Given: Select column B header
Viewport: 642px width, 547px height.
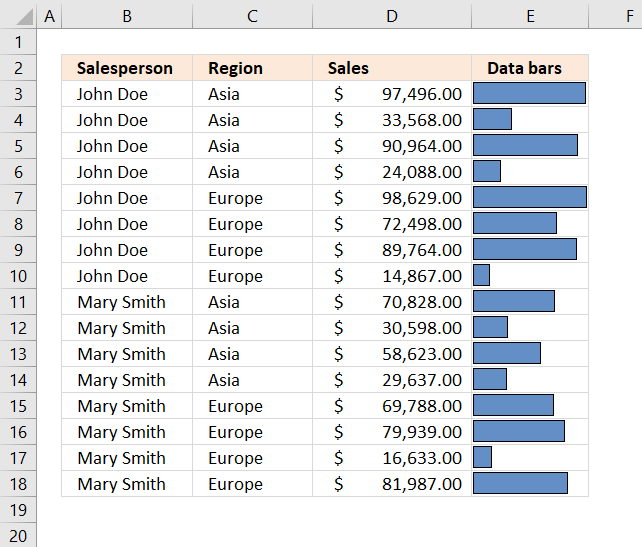Looking at the screenshot, I should (x=127, y=16).
